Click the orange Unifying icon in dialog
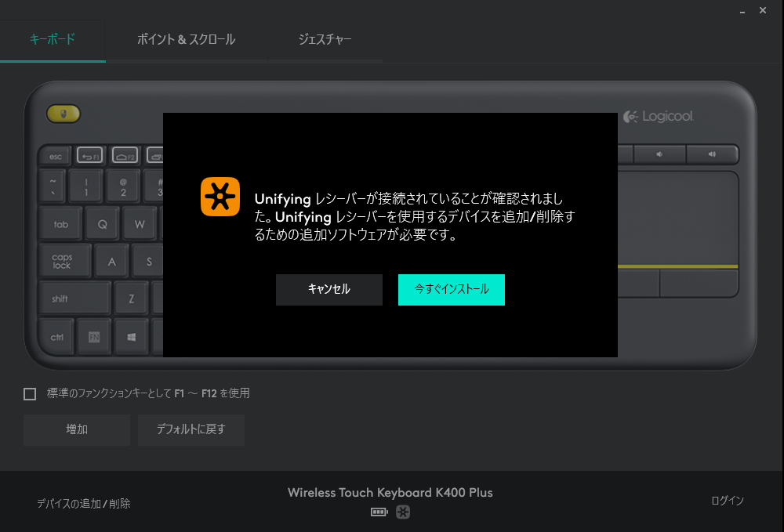This screenshot has height=532, width=784. 220,197
